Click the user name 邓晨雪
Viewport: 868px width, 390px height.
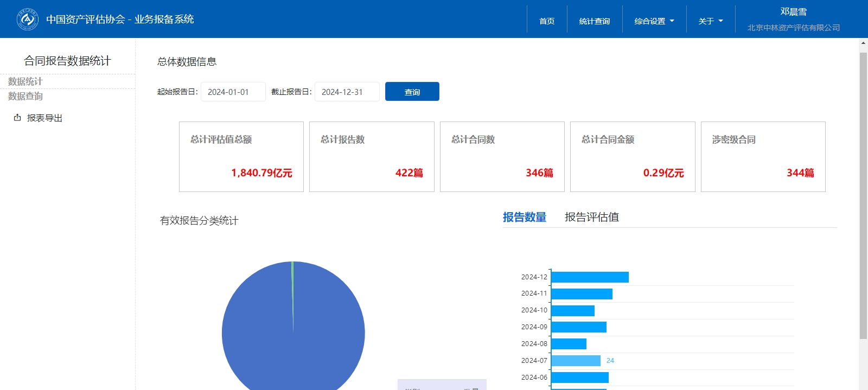pos(793,12)
